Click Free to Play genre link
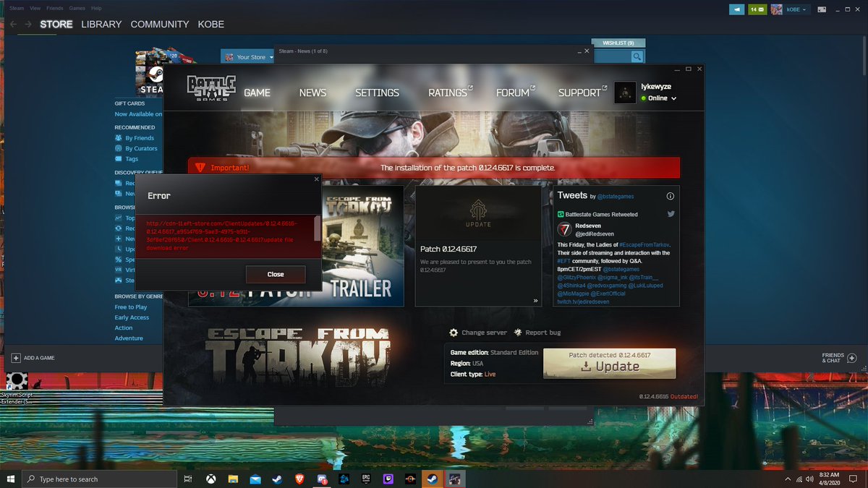Image resolution: width=868 pixels, height=488 pixels. click(x=131, y=307)
